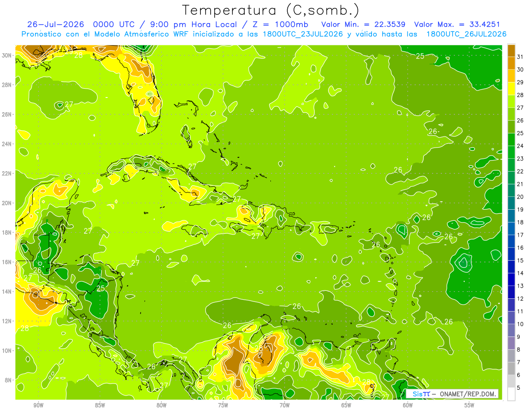Click the 'Valor Min. = 22.3539' readout
532x411 pixels.
pyautogui.click(x=364, y=24)
